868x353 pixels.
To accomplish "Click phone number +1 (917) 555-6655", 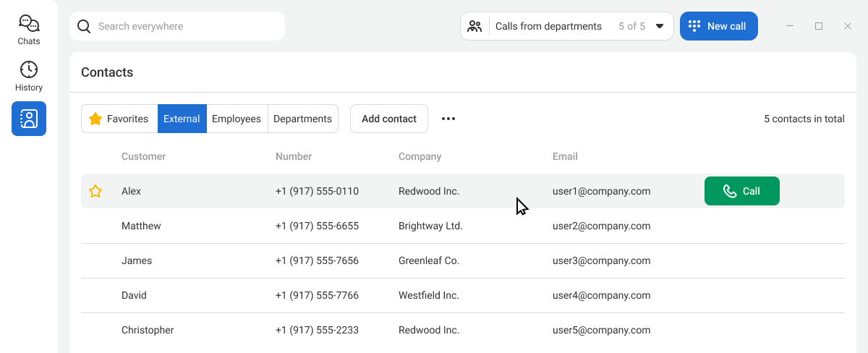I will [x=317, y=226].
